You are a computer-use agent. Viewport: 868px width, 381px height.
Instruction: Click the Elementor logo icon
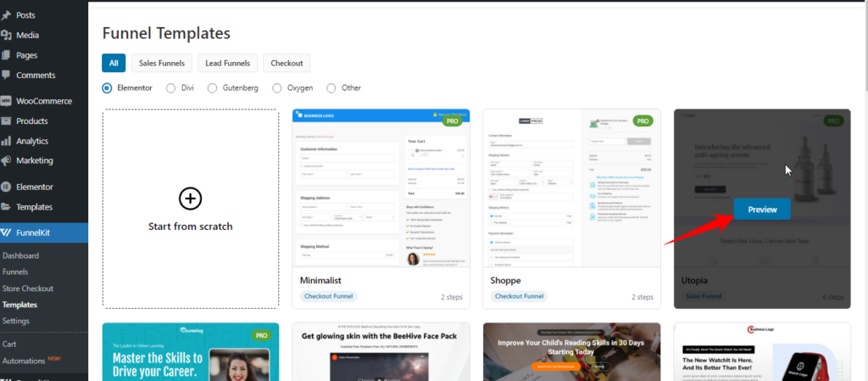pyautogui.click(x=6, y=188)
